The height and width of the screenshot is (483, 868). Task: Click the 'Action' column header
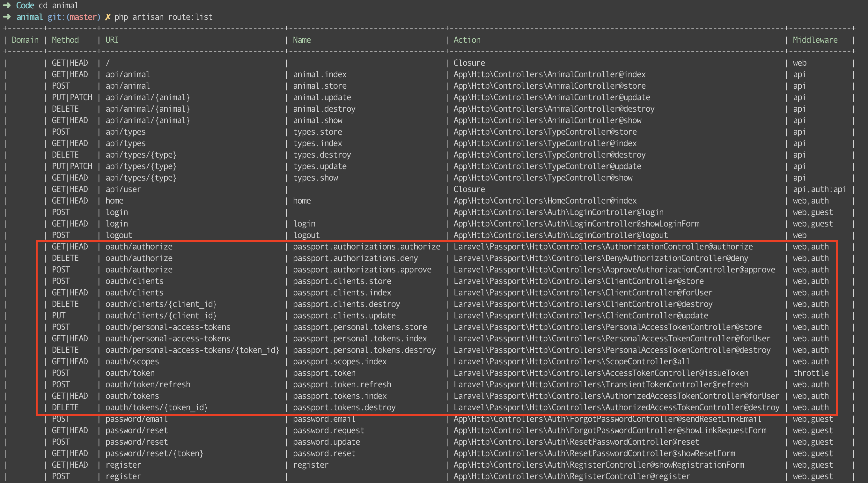(467, 40)
